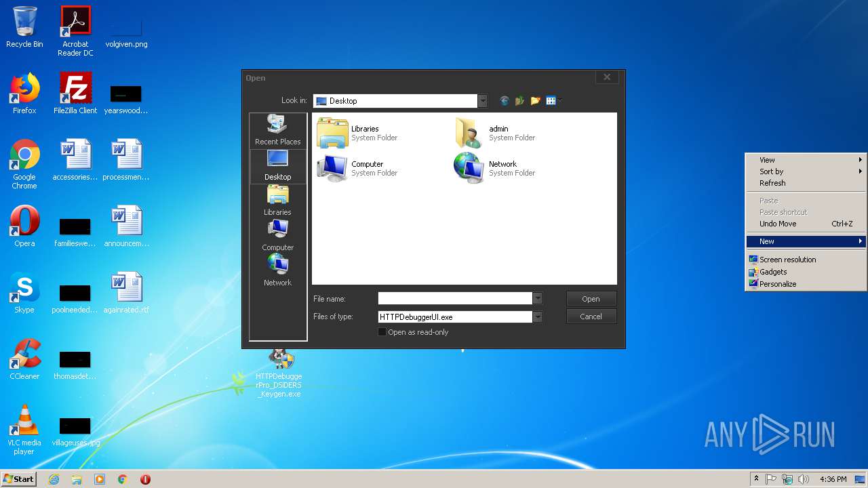Select the Firefox desktop shortcut
This screenshot has height=488, width=868.
click(x=24, y=94)
